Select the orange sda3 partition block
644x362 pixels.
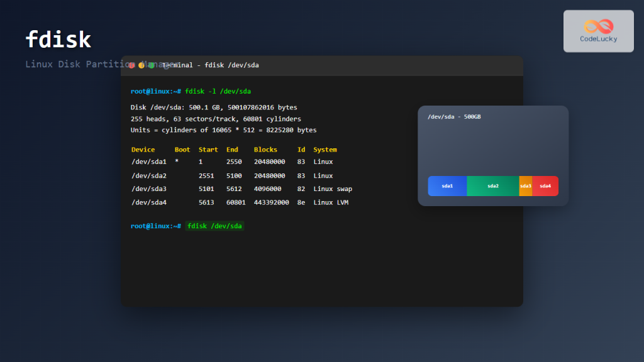[526, 186]
